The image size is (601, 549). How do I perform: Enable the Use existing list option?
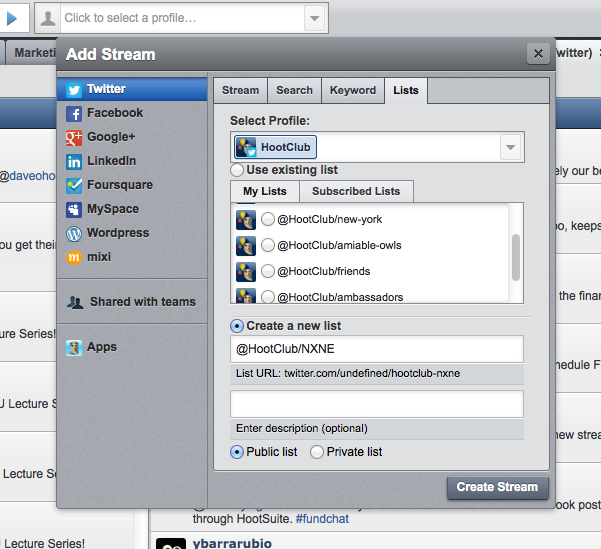click(x=237, y=170)
